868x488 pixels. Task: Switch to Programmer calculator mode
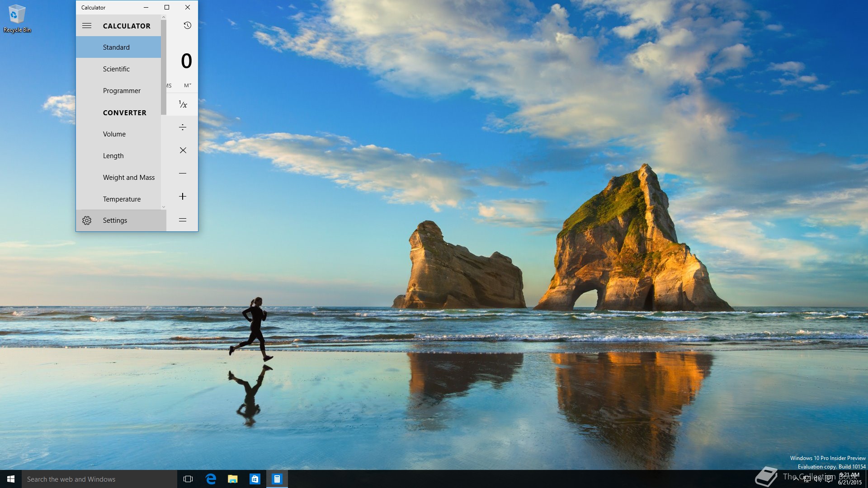(x=118, y=91)
